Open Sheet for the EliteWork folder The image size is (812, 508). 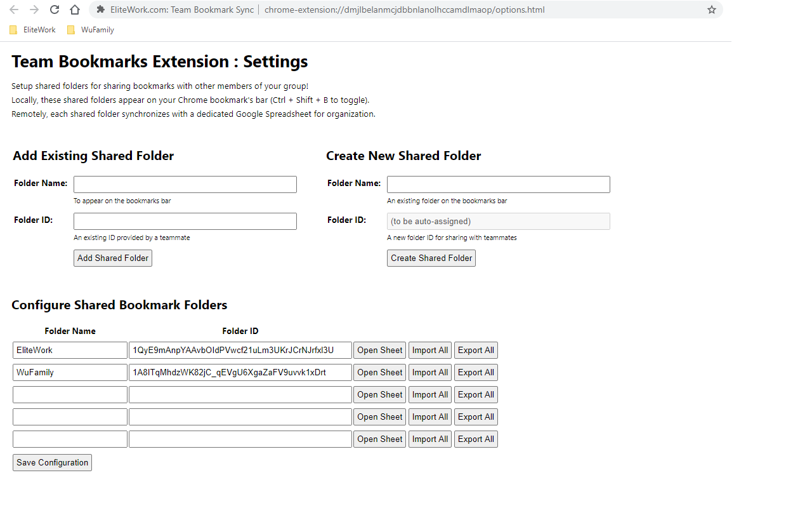pos(379,350)
